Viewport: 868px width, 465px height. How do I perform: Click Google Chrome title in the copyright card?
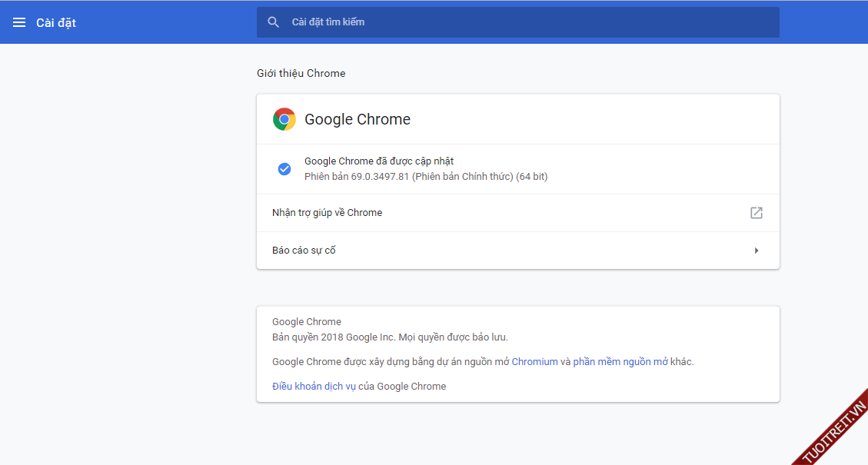pyautogui.click(x=307, y=322)
